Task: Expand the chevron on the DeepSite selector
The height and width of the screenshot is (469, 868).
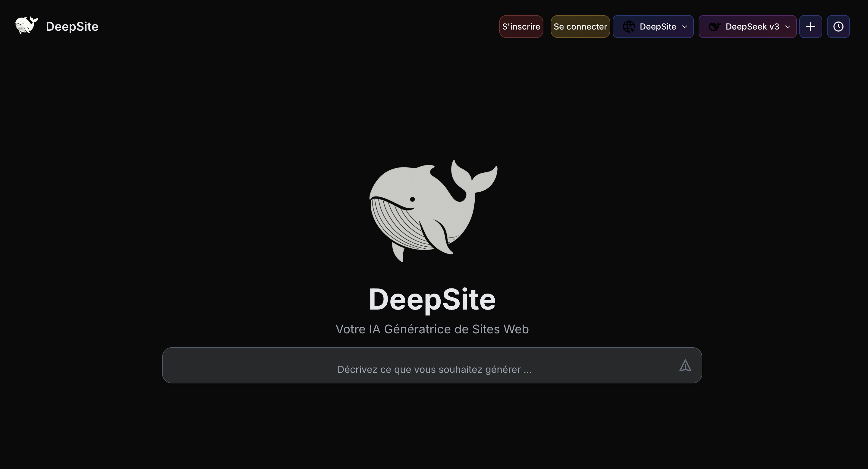Action: point(684,27)
